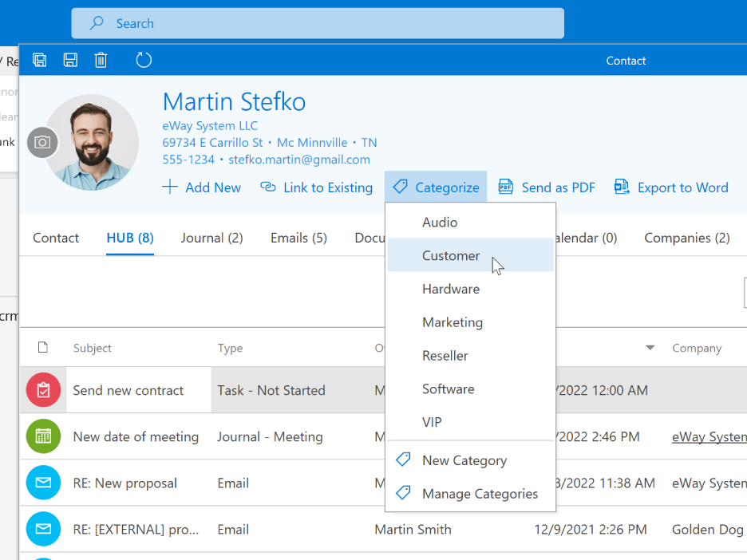Open eWay System link in meeting row
The width and height of the screenshot is (747, 560).
tap(709, 436)
